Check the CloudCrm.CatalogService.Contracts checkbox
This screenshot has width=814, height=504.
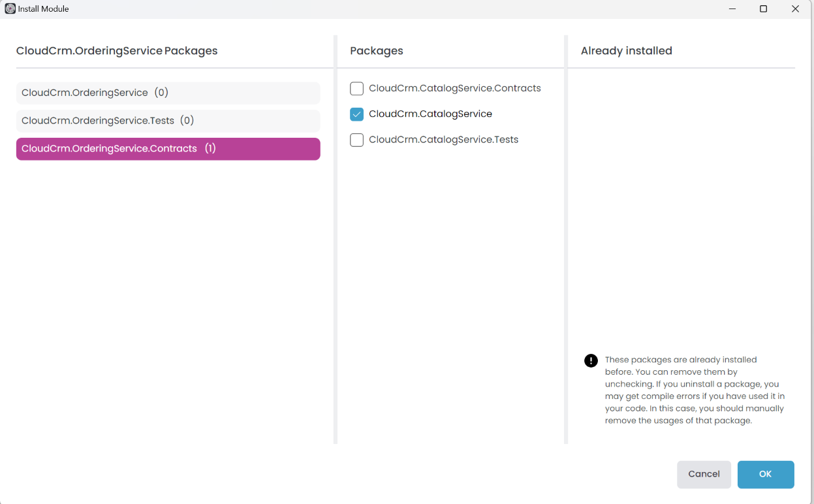pyautogui.click(x=356, y=89)
